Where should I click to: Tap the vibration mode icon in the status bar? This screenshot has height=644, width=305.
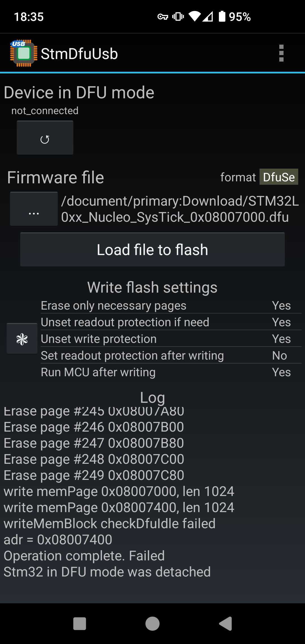178,17
